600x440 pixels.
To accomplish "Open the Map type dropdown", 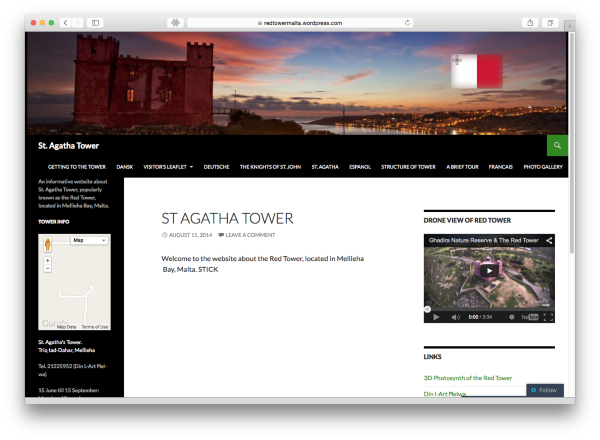I will coord(88,240).
